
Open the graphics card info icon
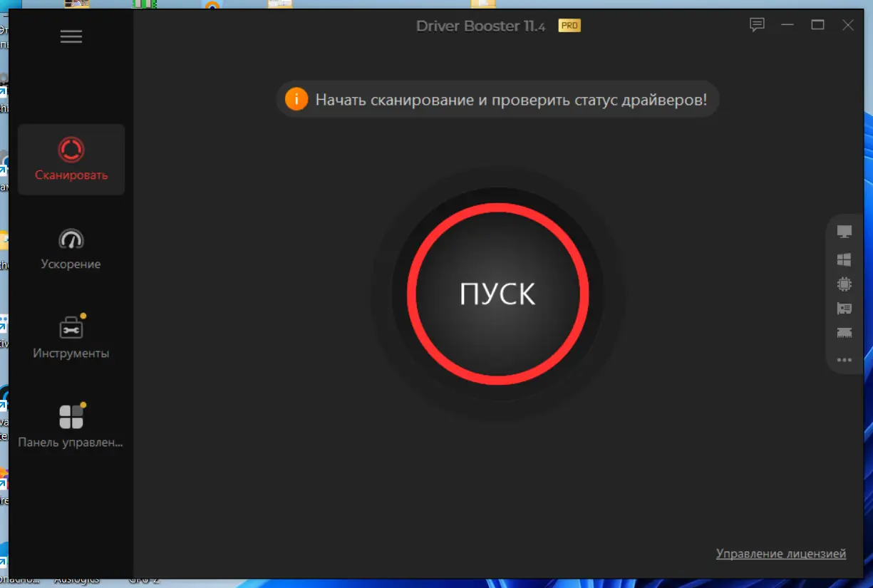pos(844,308)
